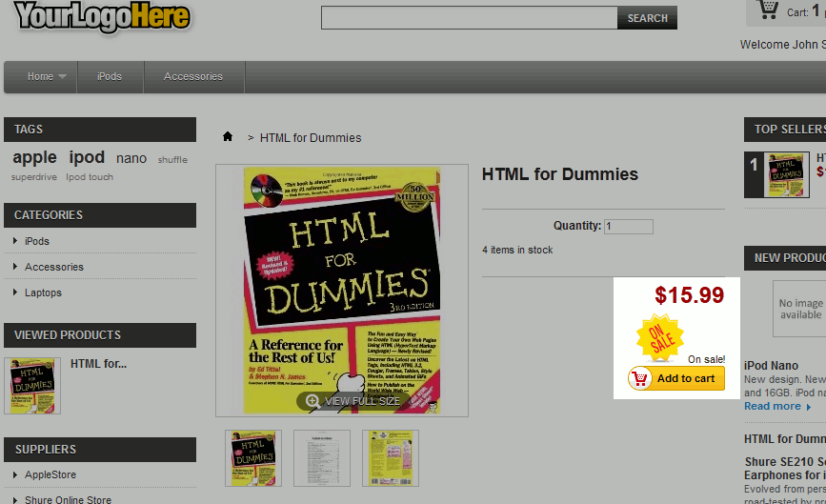Click the On Sale badge icon
This screenshot has height=504, width=826.
pos(659,338)
